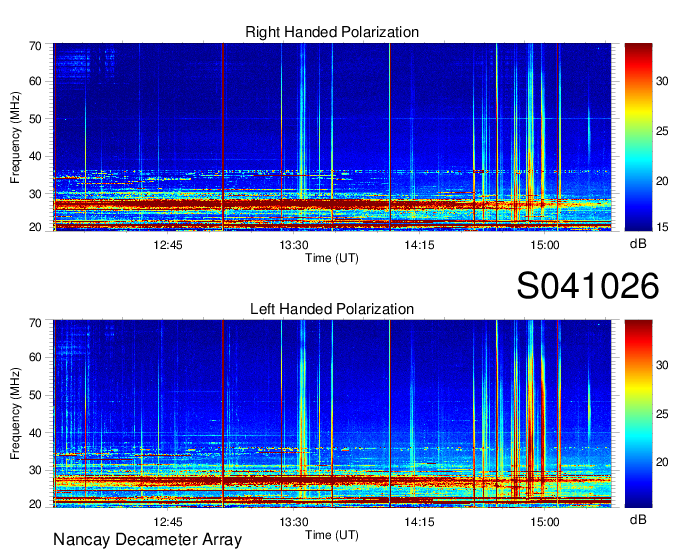Image resolution: width=680 pixels, height=552 pixels.
Task: Click top plot's Time (UT) axis label
Action: pos(332,258)
